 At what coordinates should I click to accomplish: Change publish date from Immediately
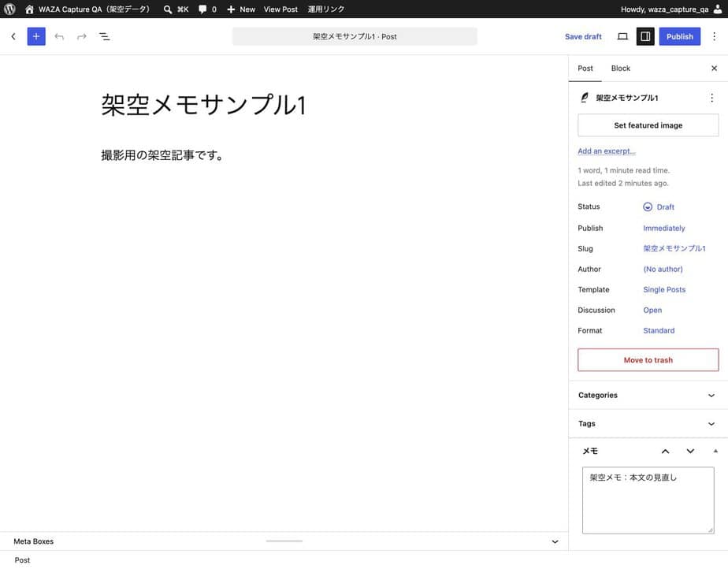(x=664, y=228)
